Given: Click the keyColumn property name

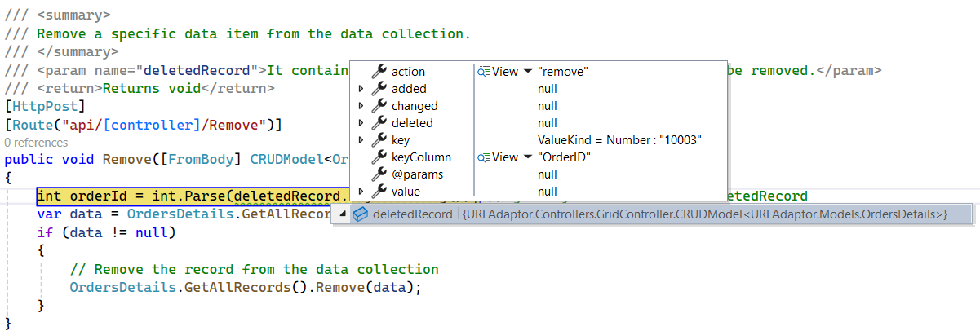Looking at the screenshot, I should point(421,157).
